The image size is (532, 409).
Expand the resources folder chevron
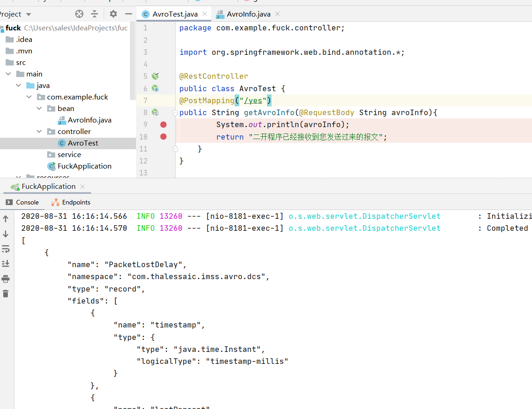click(x=18, y=176)
